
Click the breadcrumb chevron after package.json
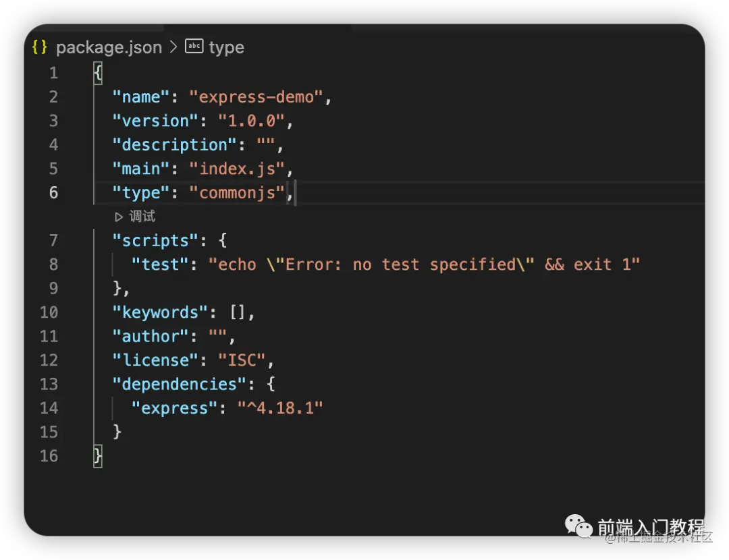point(173,47)
